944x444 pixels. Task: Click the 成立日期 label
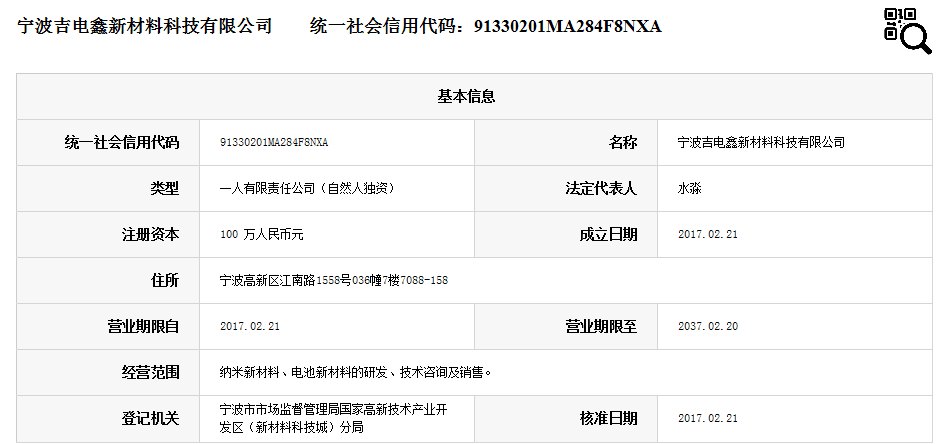608,234
